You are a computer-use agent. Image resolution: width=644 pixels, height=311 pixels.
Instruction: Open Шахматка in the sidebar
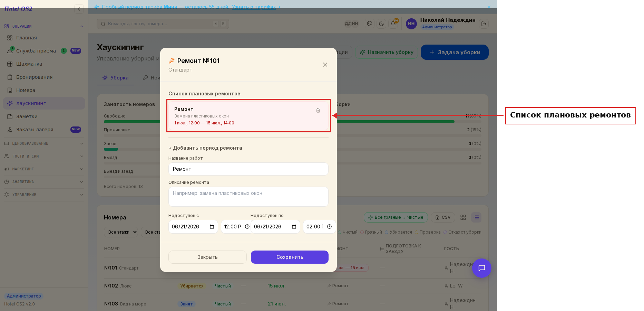click(44, 64)
